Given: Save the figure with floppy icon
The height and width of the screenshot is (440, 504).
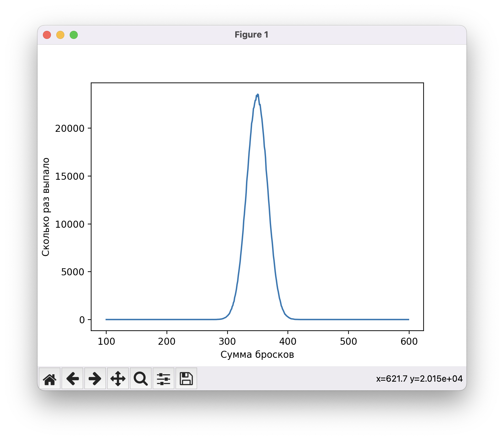Looking at the screenshot, I should click(186, 379).
